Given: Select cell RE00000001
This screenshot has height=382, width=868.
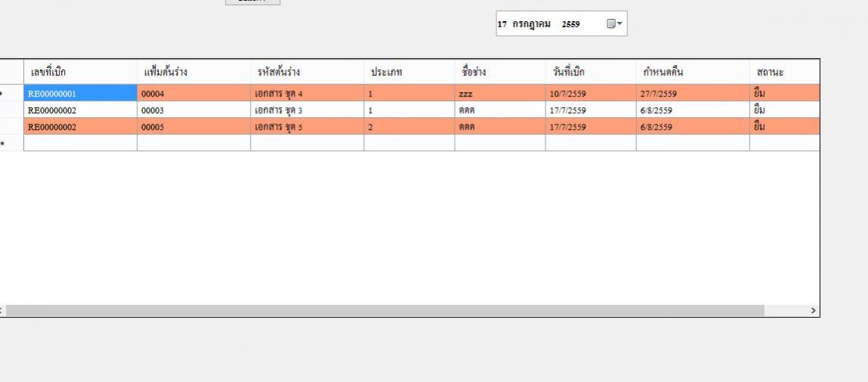Looking at the screenshot, I should click(80, 93).
